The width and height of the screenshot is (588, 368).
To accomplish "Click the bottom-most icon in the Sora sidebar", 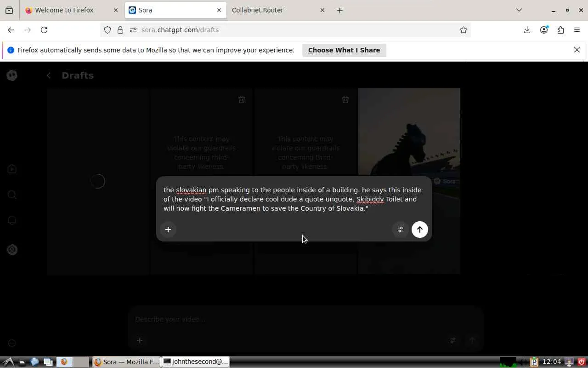I will tap(12, 343).
